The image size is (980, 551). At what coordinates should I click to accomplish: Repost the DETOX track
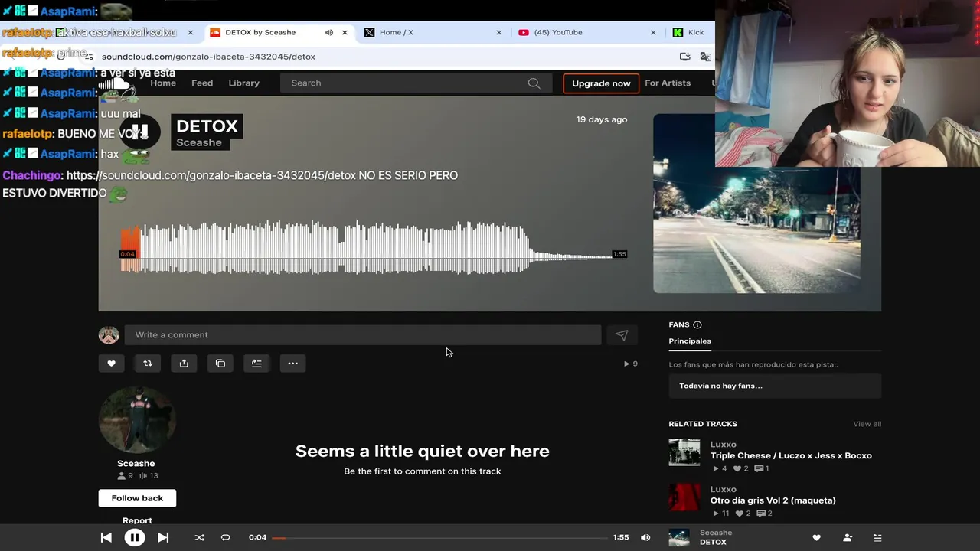[148, 364]
